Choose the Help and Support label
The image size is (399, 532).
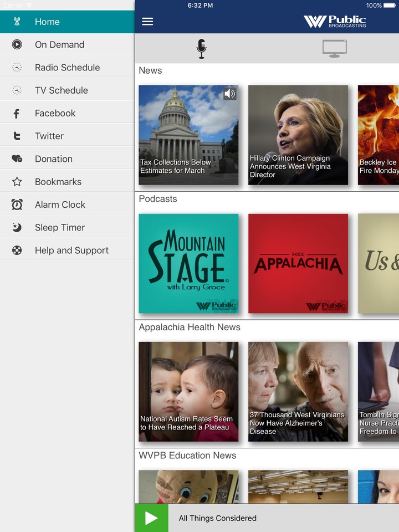[x=71, y=250]
